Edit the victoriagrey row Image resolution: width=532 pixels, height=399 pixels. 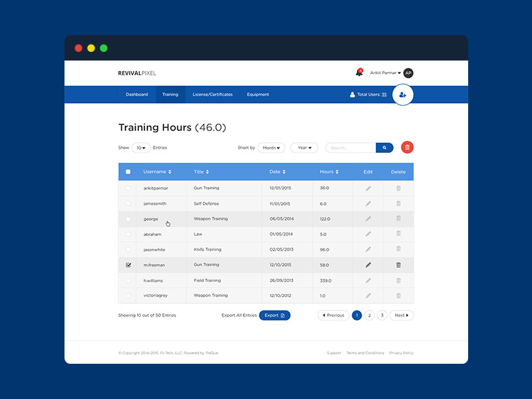(368, 295)
